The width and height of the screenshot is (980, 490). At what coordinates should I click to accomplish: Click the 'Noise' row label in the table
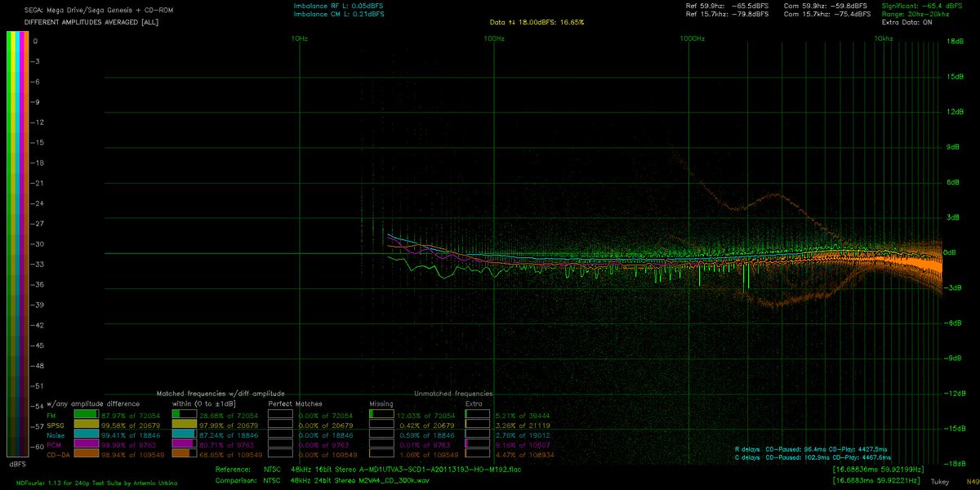pos(56,434)
